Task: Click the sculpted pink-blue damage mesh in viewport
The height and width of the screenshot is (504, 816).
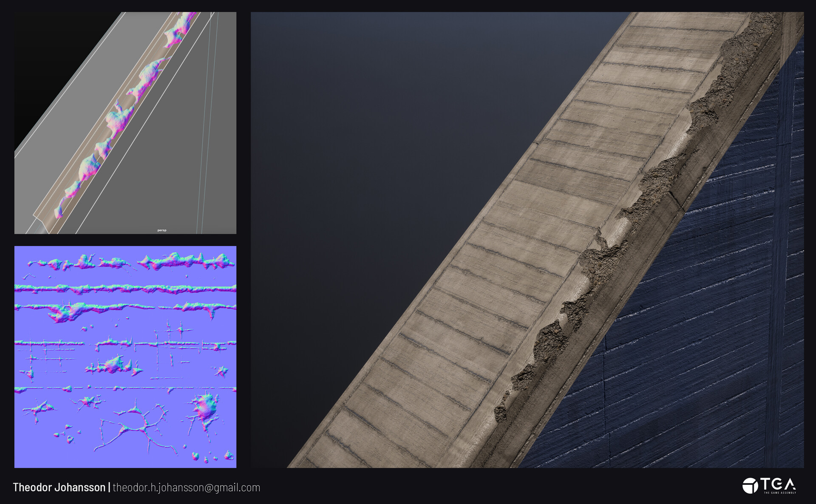Action: 118,119
